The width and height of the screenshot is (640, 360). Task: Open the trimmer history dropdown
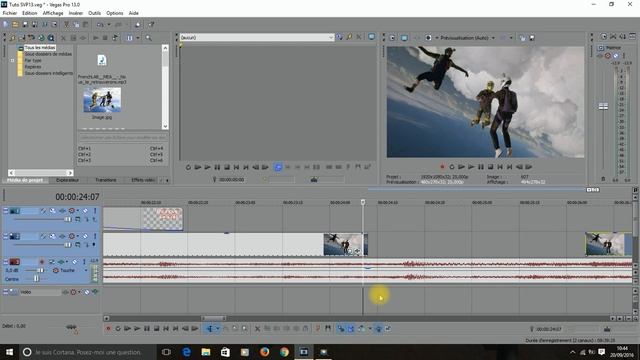coord(331,37)
